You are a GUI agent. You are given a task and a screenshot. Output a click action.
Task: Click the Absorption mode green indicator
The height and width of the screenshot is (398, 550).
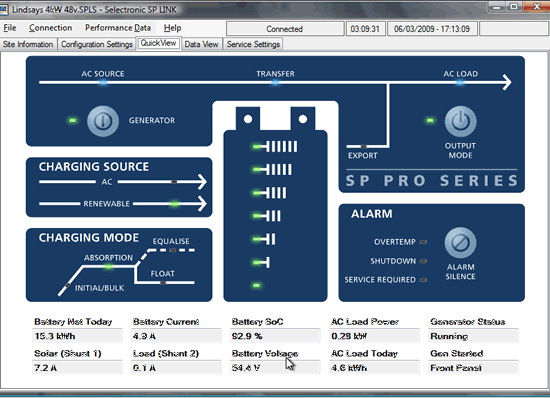(109, 267)
